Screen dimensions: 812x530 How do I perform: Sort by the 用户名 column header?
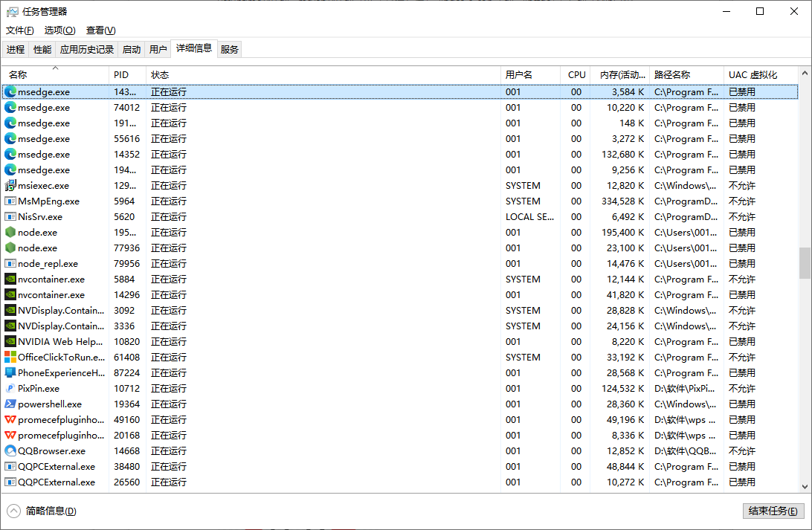(x=530, y=74)
